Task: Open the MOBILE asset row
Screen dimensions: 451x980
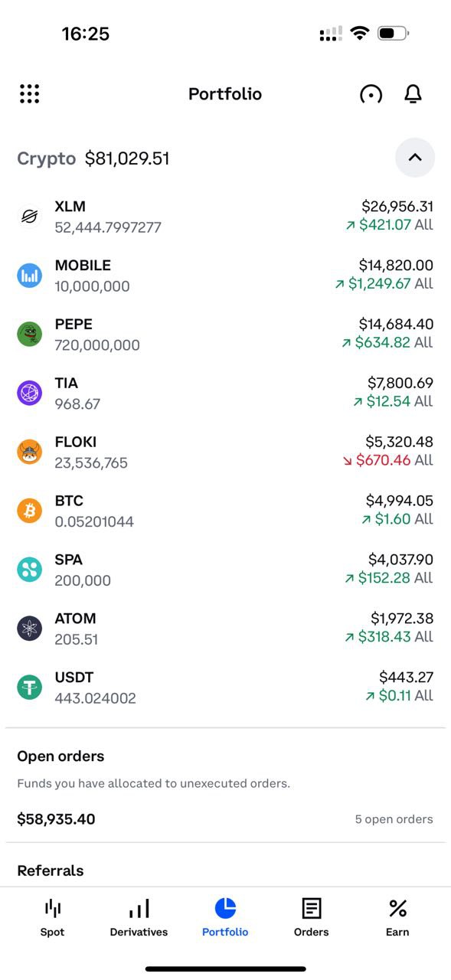Action: click(x=225, y=276)
